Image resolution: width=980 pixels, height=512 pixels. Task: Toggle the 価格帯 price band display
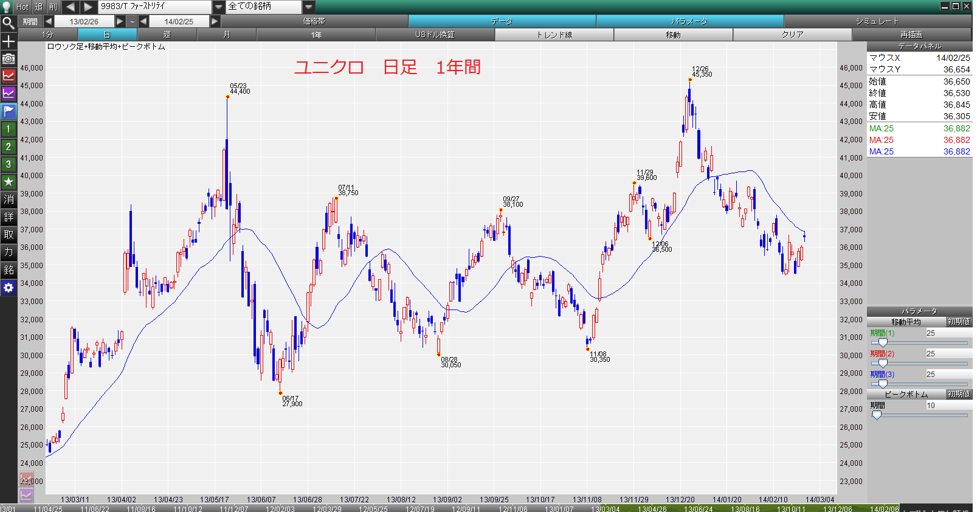point(314,21)
